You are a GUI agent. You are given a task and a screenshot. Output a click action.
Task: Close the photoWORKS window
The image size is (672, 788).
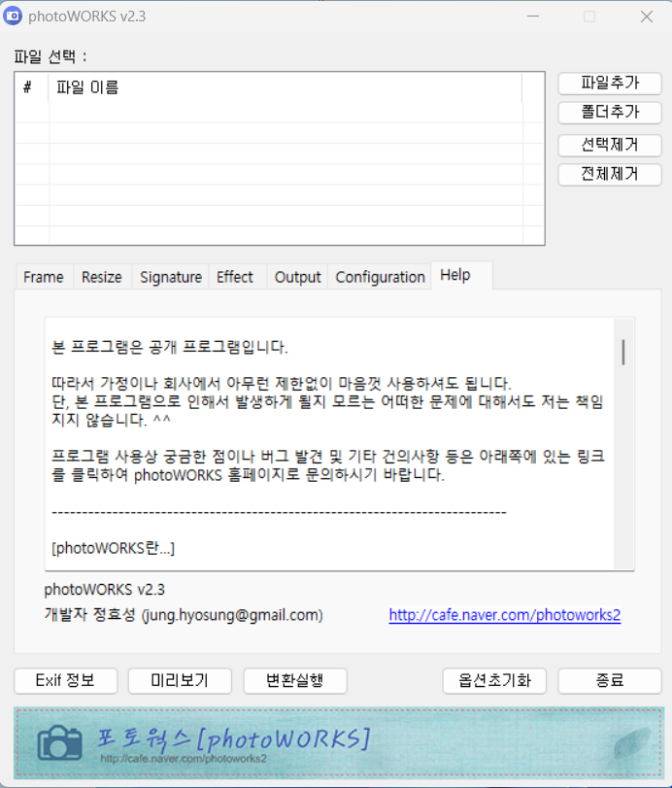(647, 17)
